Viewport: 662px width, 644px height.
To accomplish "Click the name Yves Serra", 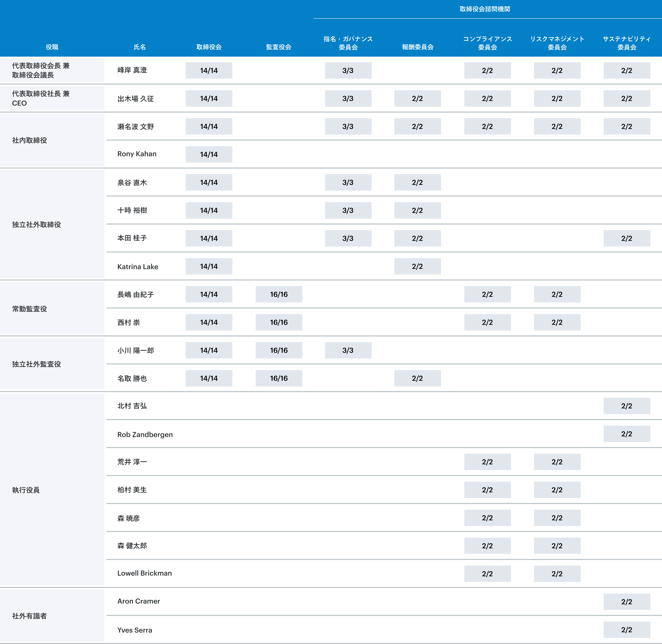I will 135,630.
